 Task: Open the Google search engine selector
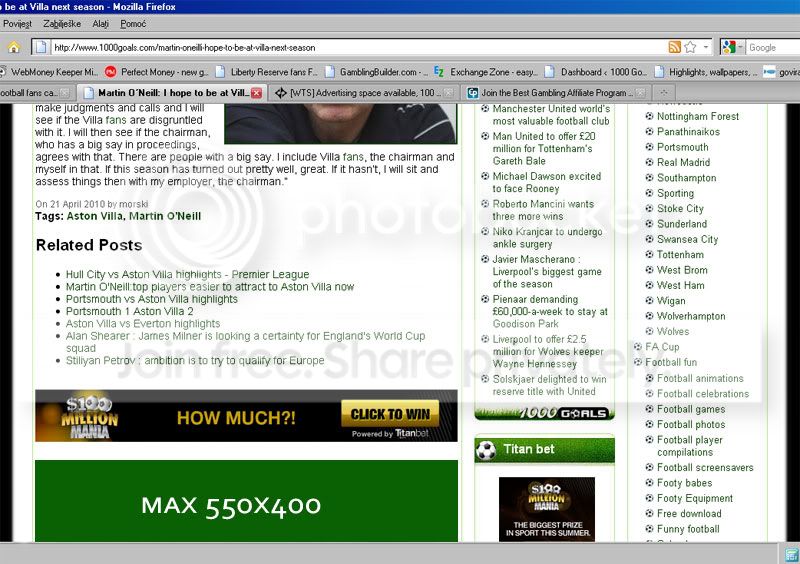[733, 47]
